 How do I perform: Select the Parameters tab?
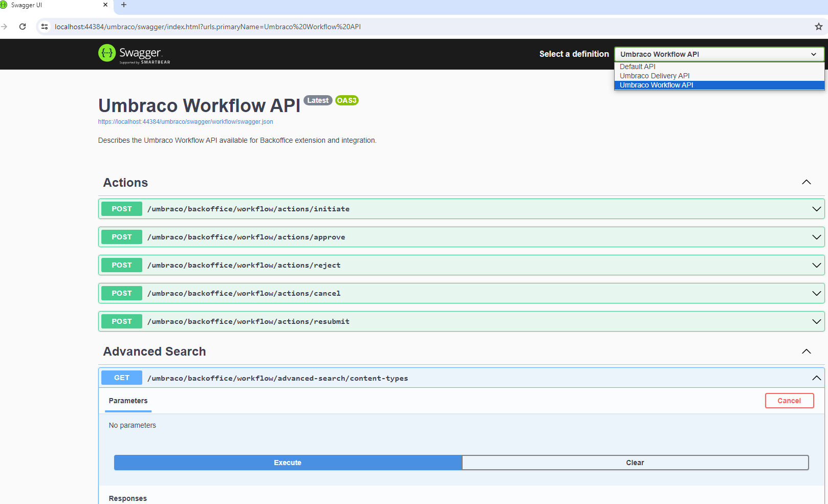(x=128, y=401)
